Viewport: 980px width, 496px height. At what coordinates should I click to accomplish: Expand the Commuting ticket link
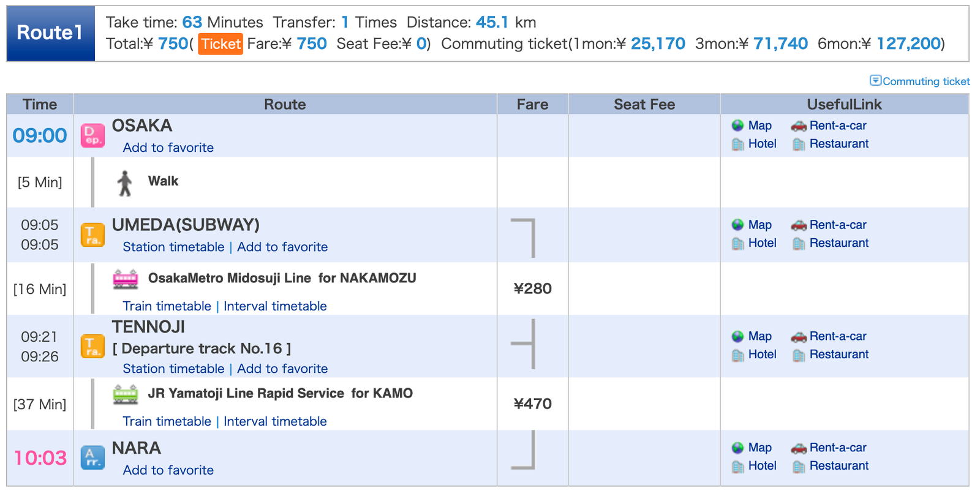pos(919,81)
